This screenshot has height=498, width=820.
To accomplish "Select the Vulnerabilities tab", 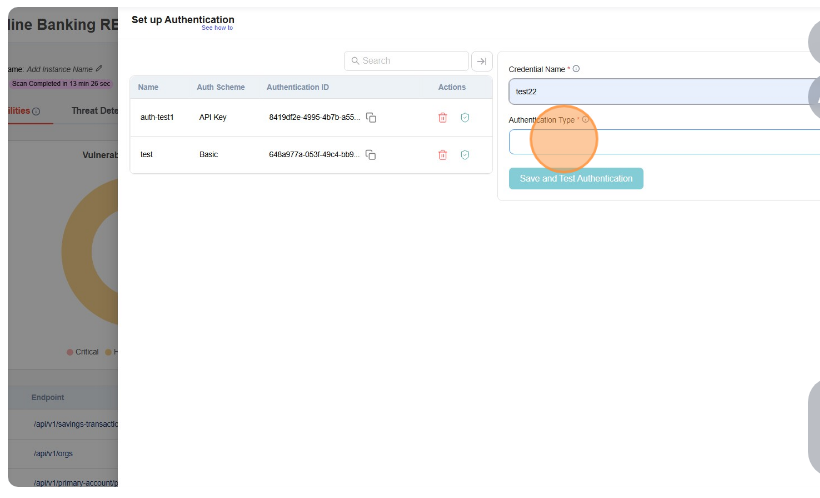I will [20, 111].
